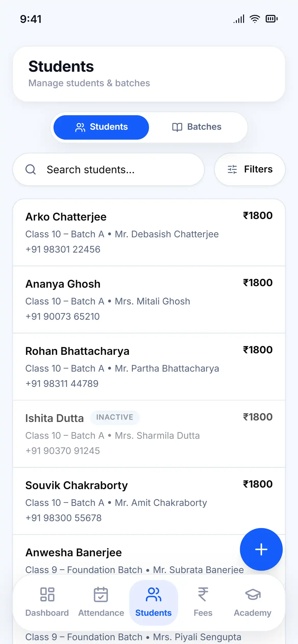This screenshot has width=298, height=644.
Task: Open the Academy graduation cap icon
Action: 253,594
